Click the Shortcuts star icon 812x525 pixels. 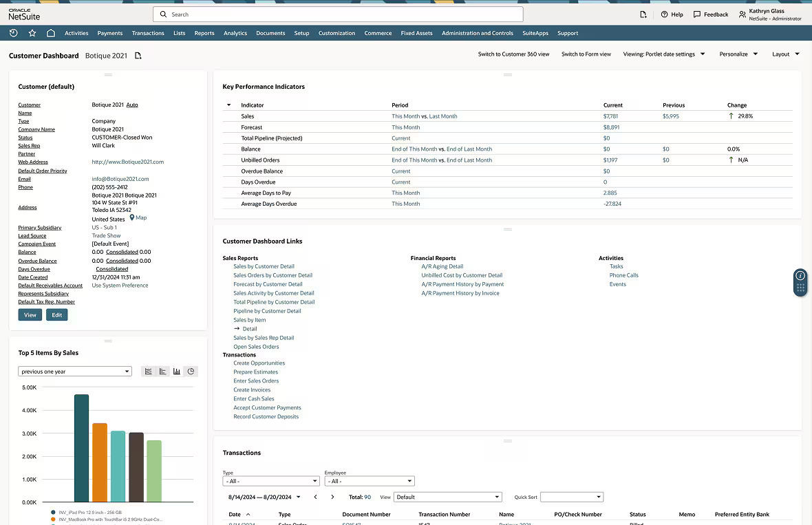(x=32, y=32)
